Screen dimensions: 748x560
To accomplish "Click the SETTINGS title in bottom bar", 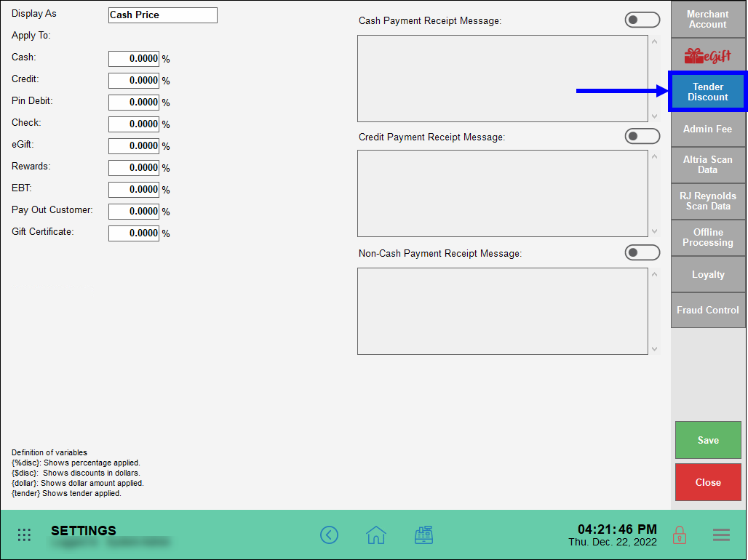I will click(x=84, y=530).
